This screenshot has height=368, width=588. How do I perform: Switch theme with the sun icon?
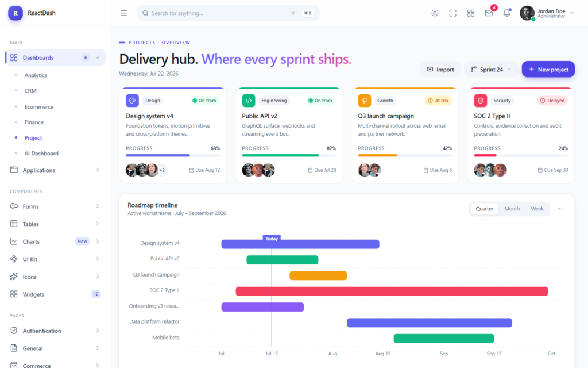coord(435,13)
